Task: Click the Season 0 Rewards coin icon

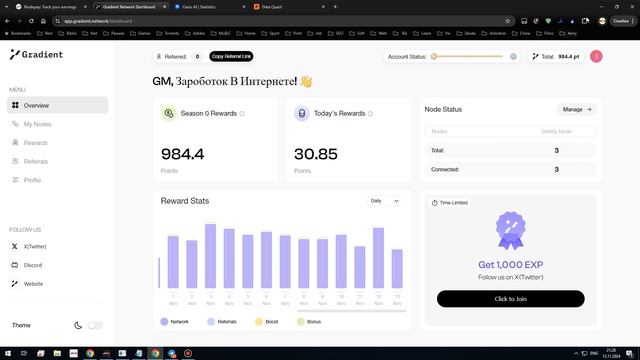Action: click(x=169, y=113)
